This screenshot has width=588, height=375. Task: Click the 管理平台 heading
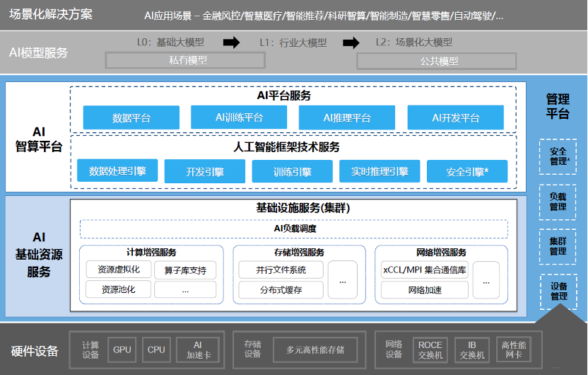558,106
